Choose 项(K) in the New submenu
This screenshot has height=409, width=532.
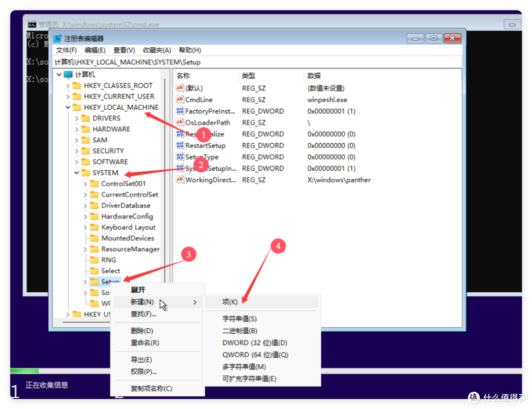point(261,302)
